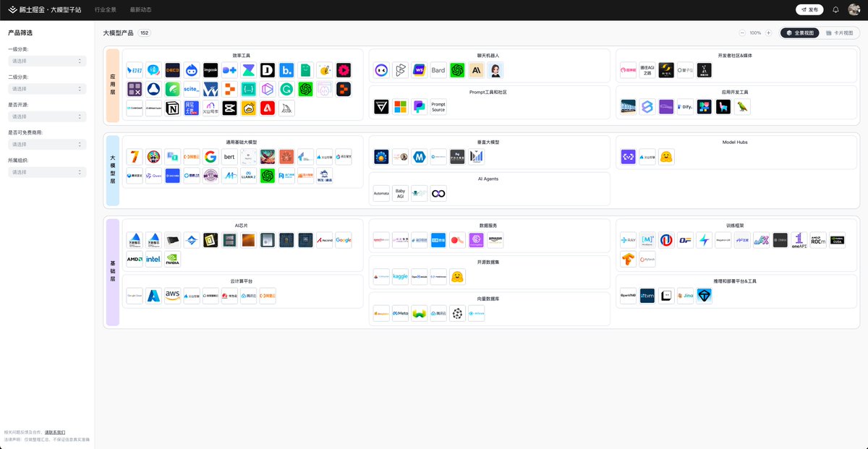Open the Baby AGI agent icon

tap(400, 194)
